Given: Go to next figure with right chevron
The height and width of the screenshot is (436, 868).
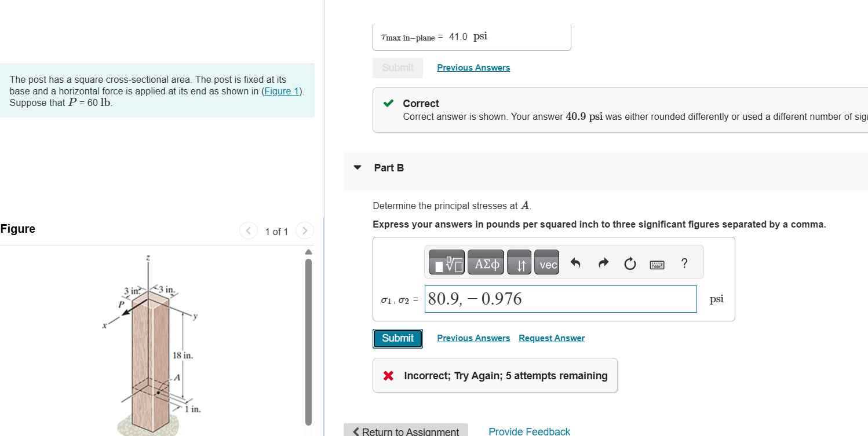Looking at the screenshot, I should pyautogui.click(x=305, y=230).
